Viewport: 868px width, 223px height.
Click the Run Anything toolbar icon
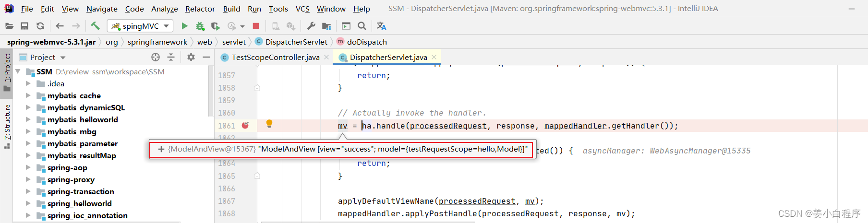click(x=346, y=26)
